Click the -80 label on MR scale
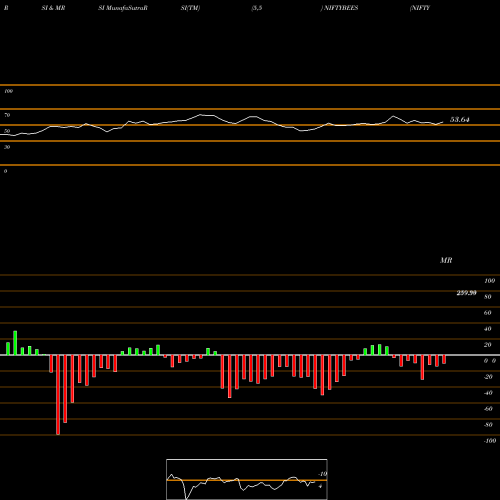The image size is (500, 500). (x=488, y=425)
